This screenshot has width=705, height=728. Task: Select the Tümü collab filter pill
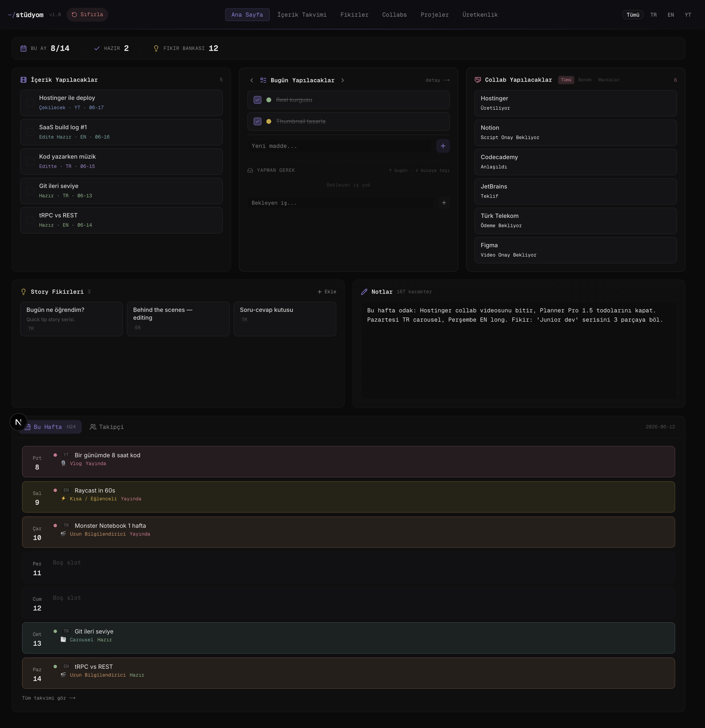566,80
